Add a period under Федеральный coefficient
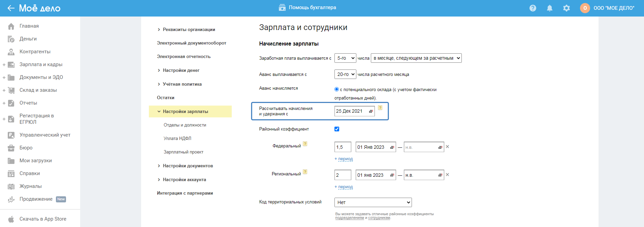 pyautogui.click(x=345, y=159)
